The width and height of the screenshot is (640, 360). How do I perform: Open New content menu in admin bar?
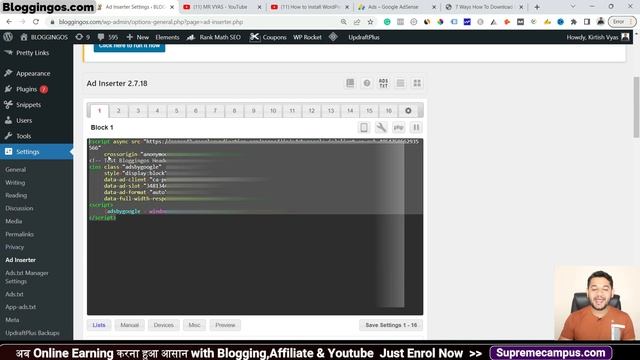click(137, 37)
